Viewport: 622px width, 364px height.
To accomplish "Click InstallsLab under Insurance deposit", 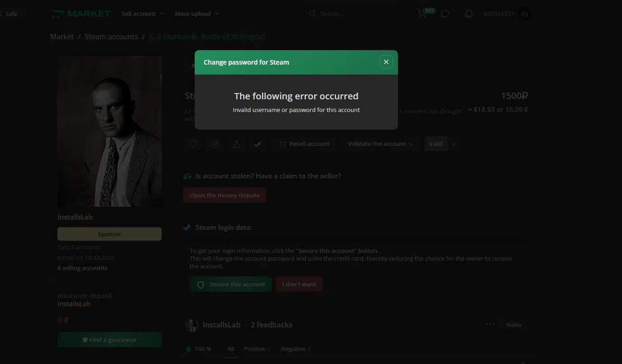I will [74, 304].
